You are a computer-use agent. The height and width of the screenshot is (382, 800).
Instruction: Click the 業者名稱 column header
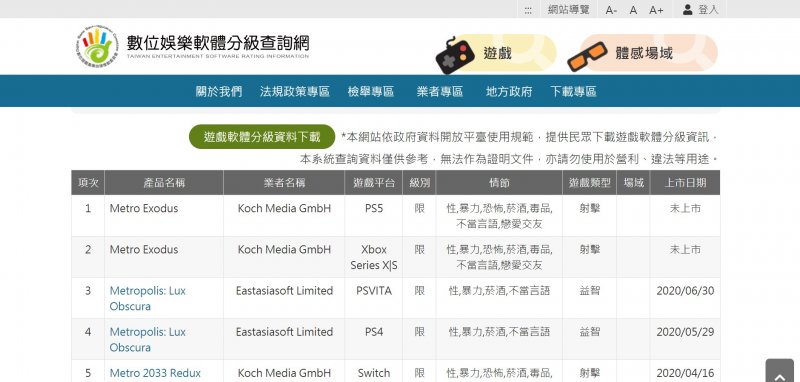coord(284,183)
